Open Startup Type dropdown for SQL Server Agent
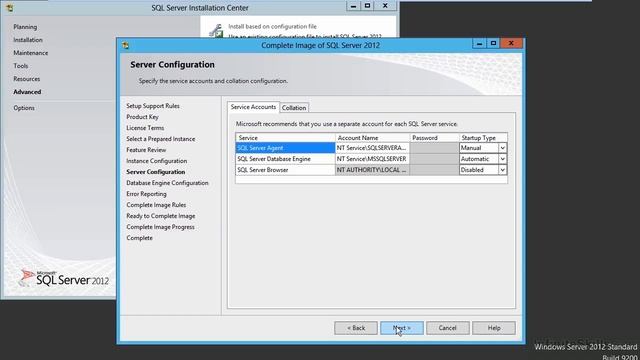The image size is (640, 360). [x=502, y=148]
